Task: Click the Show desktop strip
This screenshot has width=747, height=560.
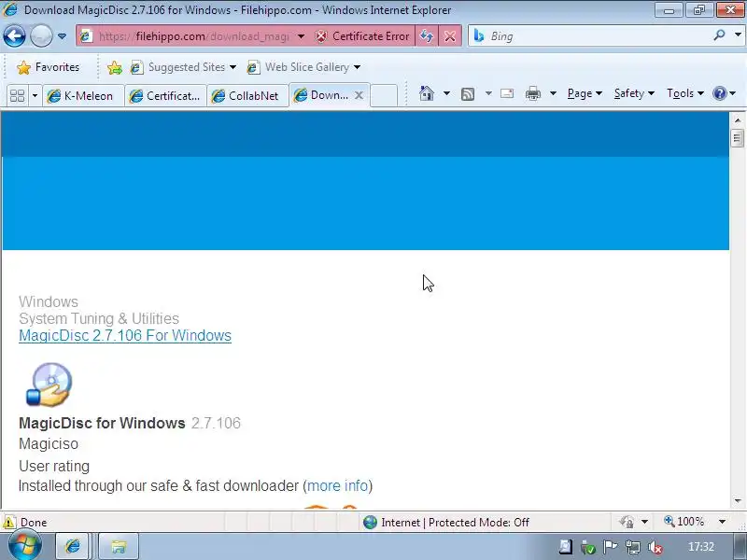Action: pos(740,547)
